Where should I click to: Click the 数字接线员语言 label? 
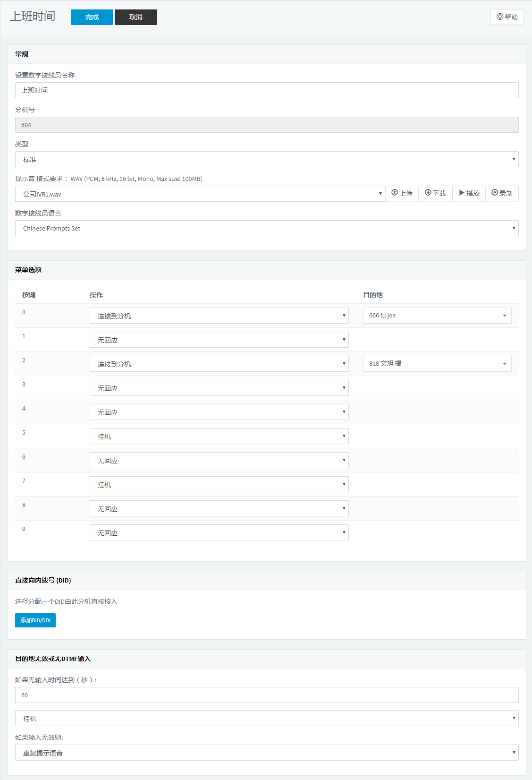click(38, 213)
